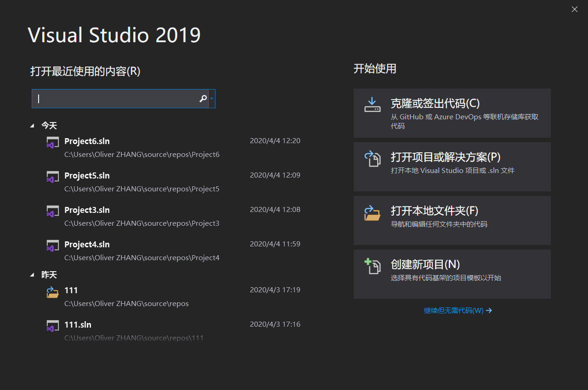Viewport: 588px width, 390px height.
Task: Open recent Project3.sln
Action: (87, 210)
